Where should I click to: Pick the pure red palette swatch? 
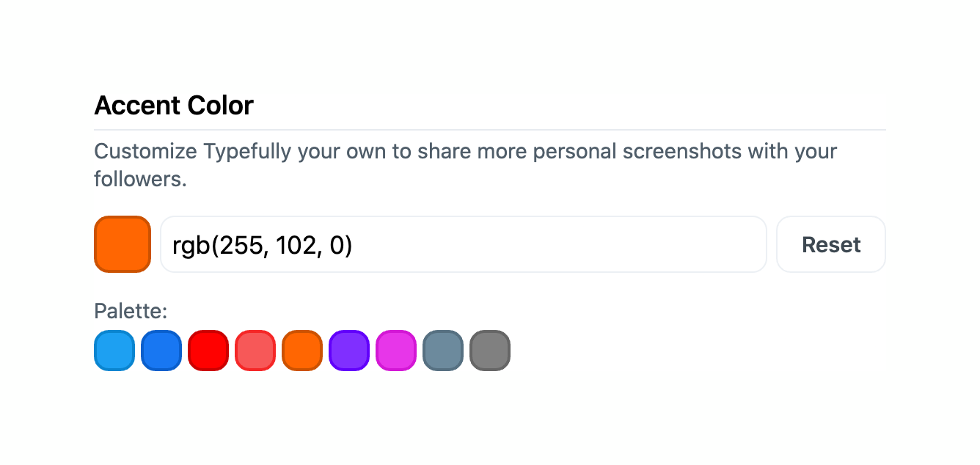point(208,351)
